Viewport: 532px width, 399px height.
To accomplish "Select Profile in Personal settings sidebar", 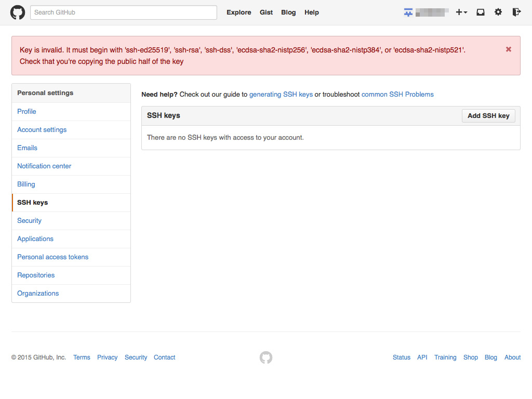I will coord(26,112).
